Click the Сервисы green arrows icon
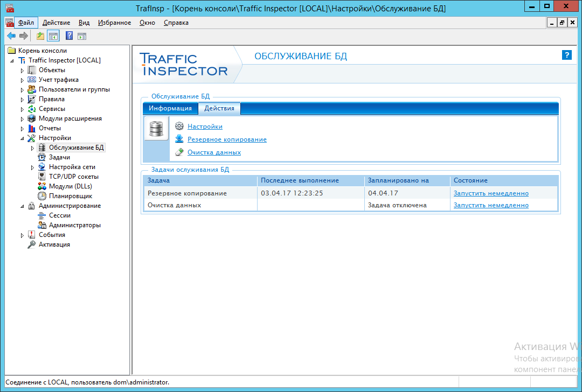This screenshot has width=582, height=392. tap(32, 109)
